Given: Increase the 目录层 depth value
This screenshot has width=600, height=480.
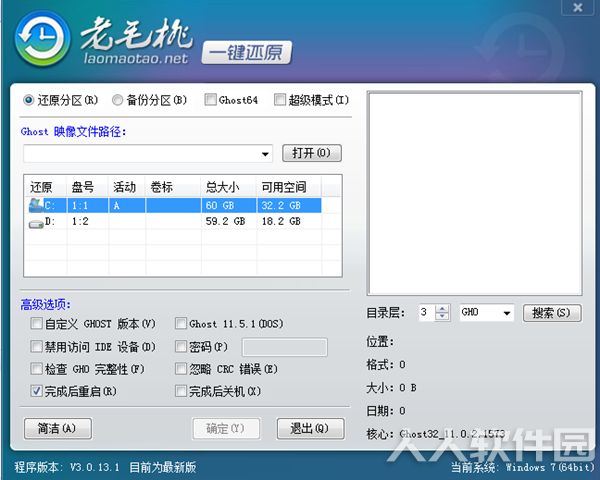Looking at the screenshot, I should 442,309.
